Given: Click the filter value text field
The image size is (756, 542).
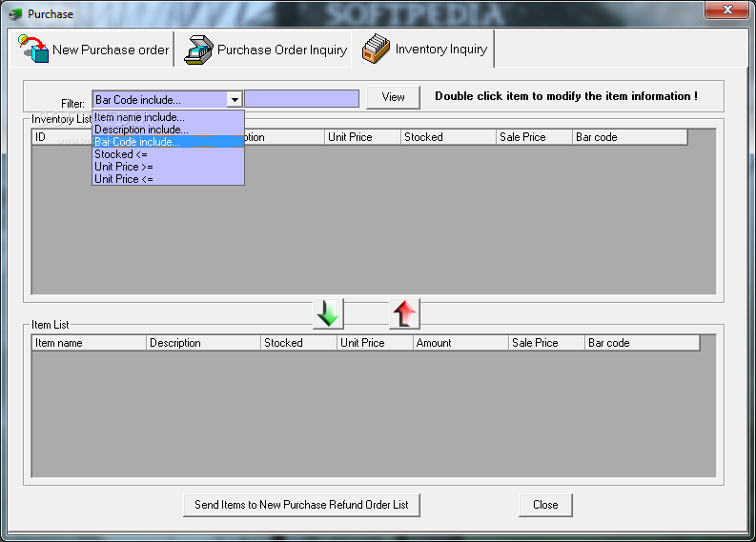Looking at the screenshot, I should pyautogui.click(x=302, y=99).
